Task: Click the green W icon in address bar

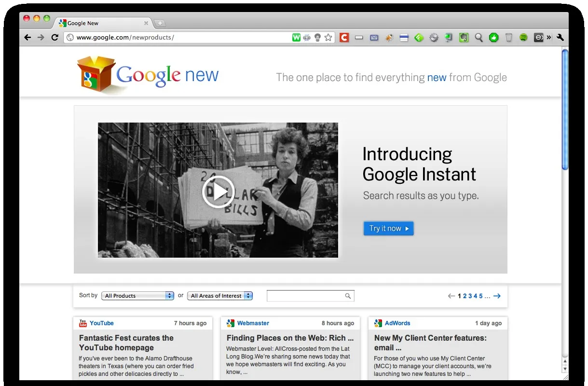Action: tap(297, 38)
